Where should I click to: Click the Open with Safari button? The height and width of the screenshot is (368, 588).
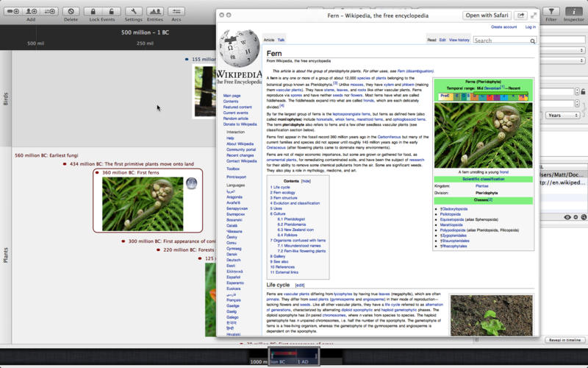tap(487, 15)
